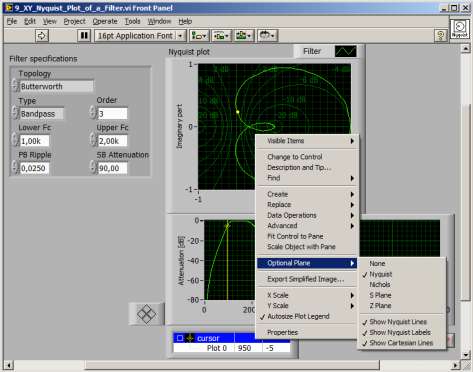Select Nichols optional plane
Screen dimensions: 473x372
[x=402, y=285]
